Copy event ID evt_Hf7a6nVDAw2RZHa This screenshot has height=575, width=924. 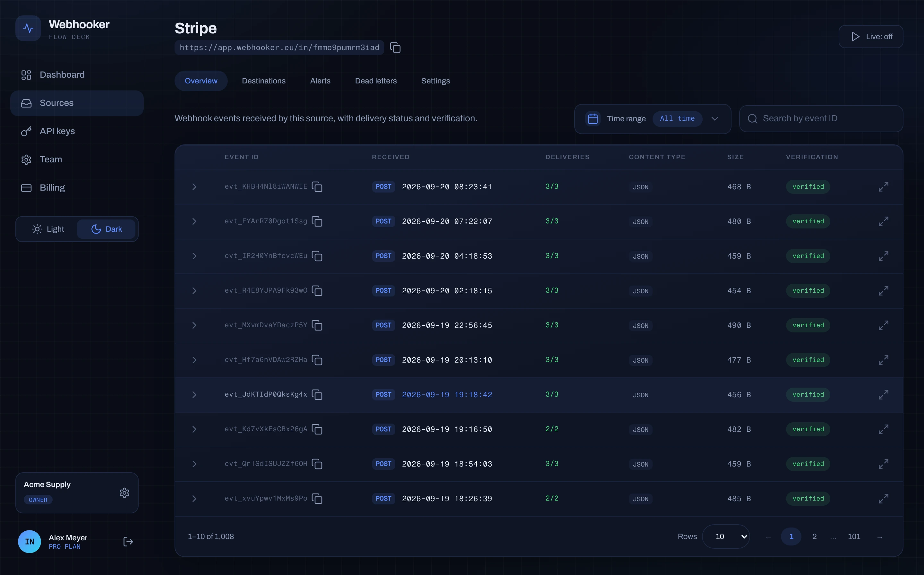coord(317,360)
